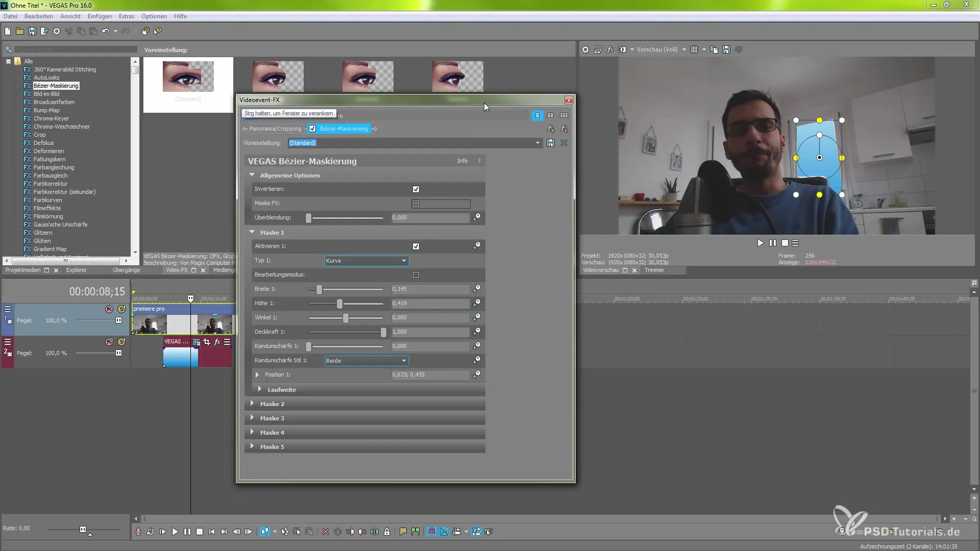Open track 2 hamburger menu
The height and width of the screenshot is (551, 980).
[x=8, y=342]
